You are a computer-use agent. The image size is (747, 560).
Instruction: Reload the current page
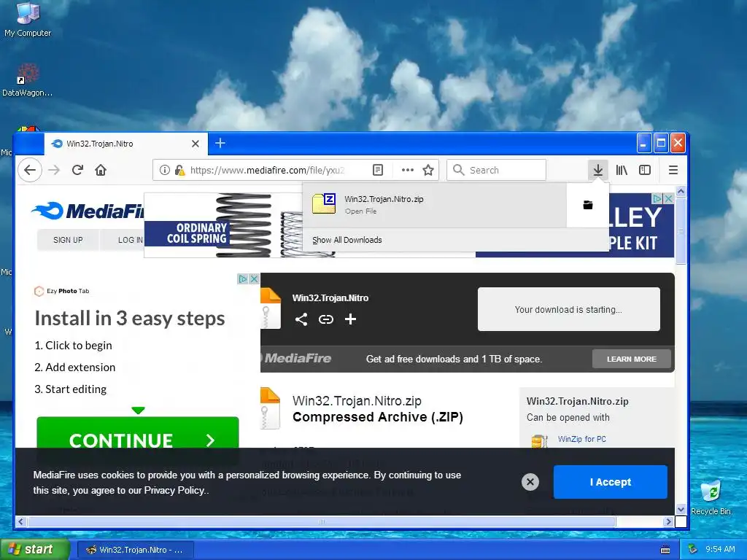(x=77, y=170)
